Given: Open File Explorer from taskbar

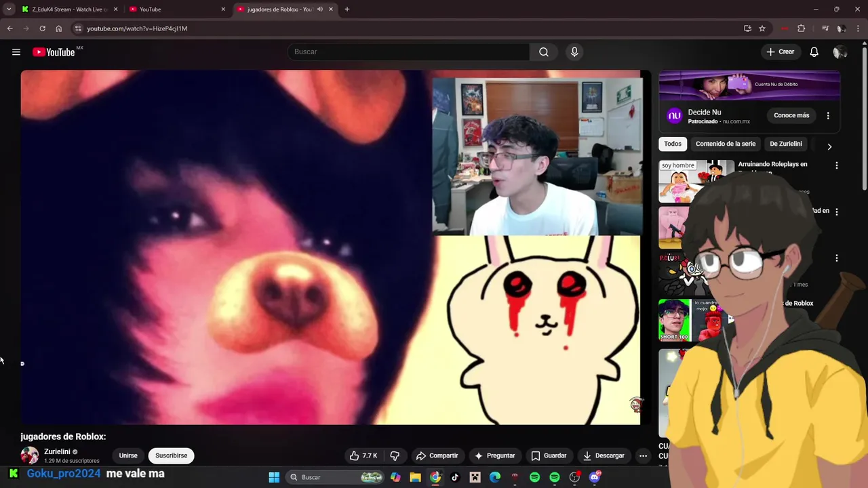Looking at the screenshot, I should (x=415, y=477).
